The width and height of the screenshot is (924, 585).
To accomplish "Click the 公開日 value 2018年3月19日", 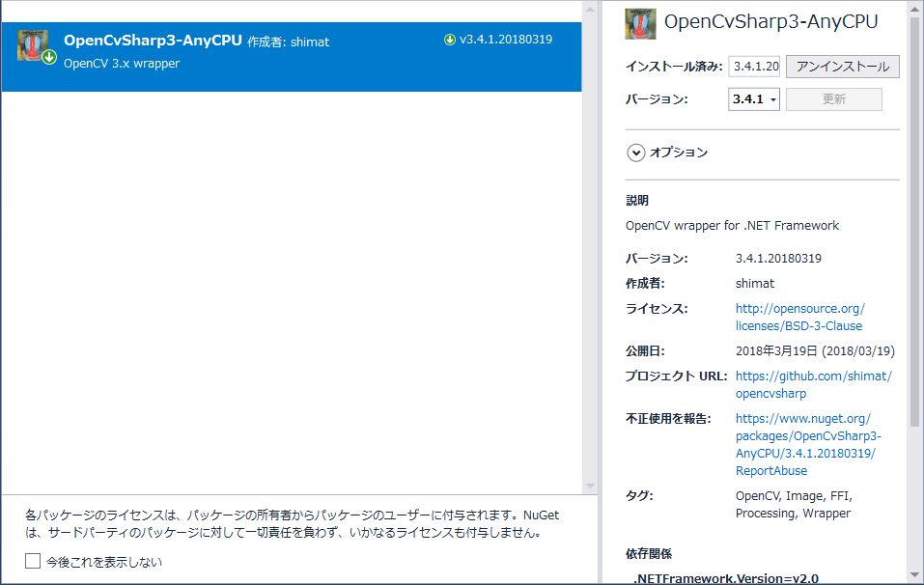I will pos(815,351).
